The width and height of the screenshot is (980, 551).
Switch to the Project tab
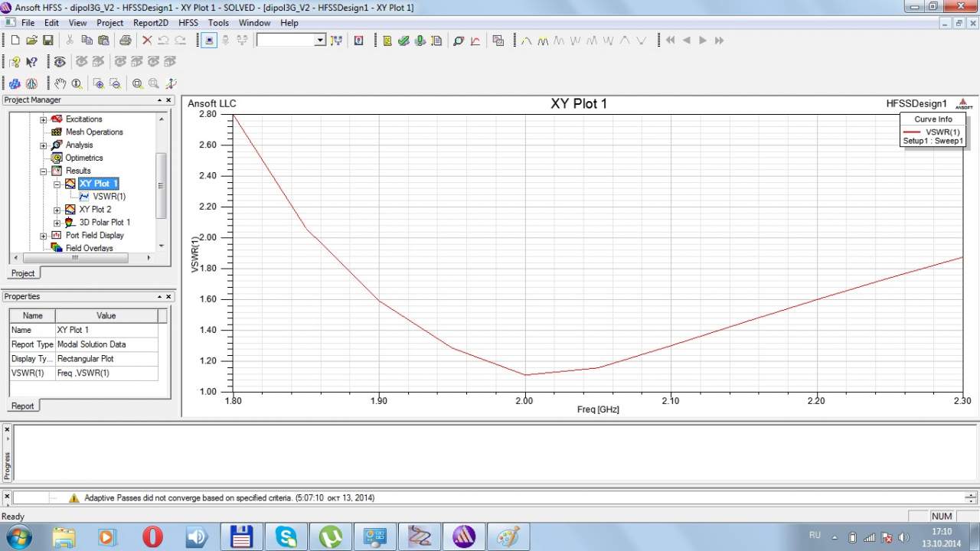click(22, 273)
